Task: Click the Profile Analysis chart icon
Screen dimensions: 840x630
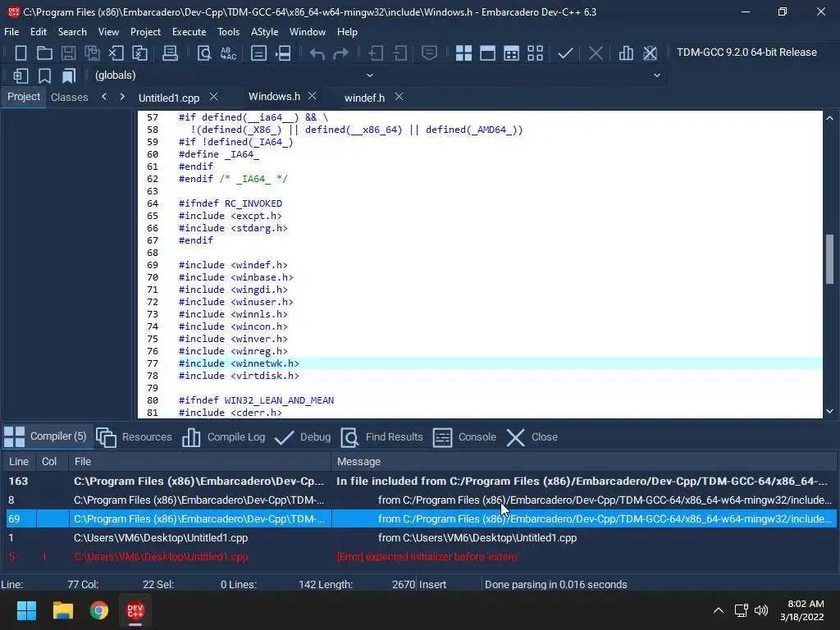Action: click(626, 52)
